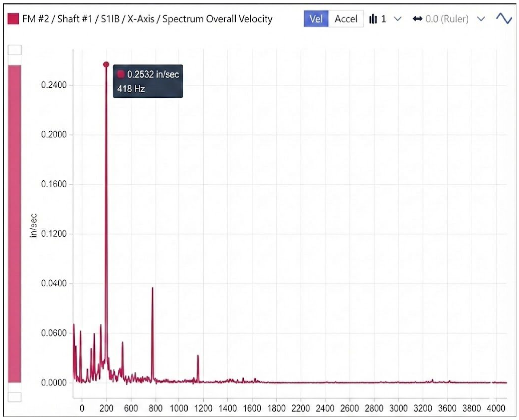Screen dimensions: 519x420
Task: Open the Ruler options chevron
Action: 481,19
